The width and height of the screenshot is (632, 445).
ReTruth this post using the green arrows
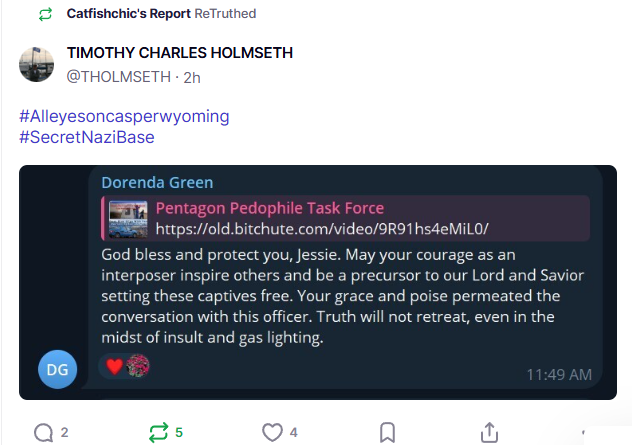(158, 432)
